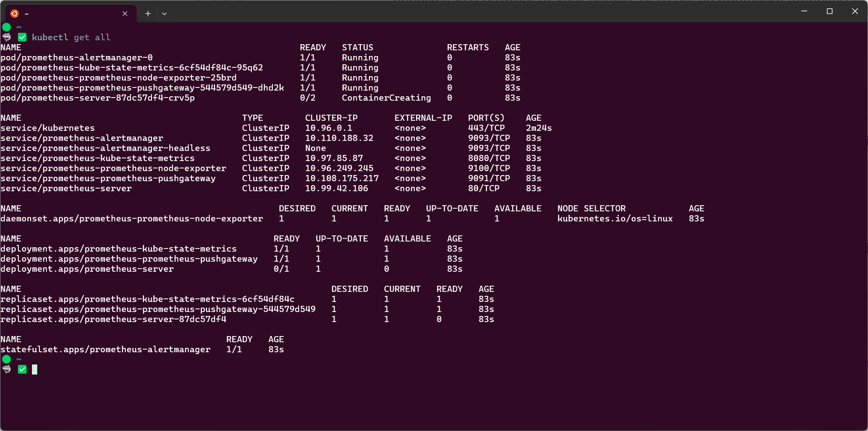Click the STATUS column header
Viewport: 868px width, 431px height.
(x=358, y=47)
